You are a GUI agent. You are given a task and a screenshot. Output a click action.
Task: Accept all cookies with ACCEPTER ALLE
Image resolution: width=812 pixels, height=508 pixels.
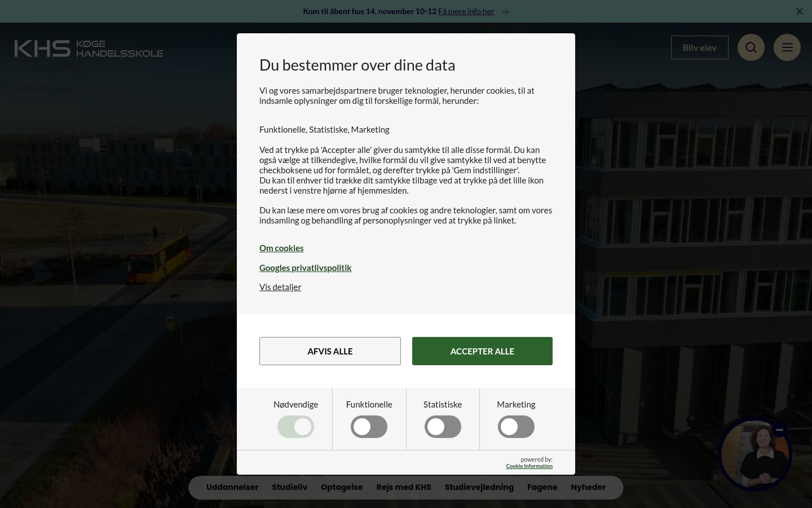pos(482,351)
